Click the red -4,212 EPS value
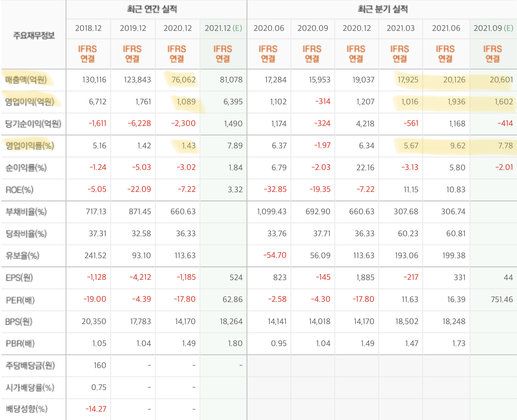 (140, 277)
